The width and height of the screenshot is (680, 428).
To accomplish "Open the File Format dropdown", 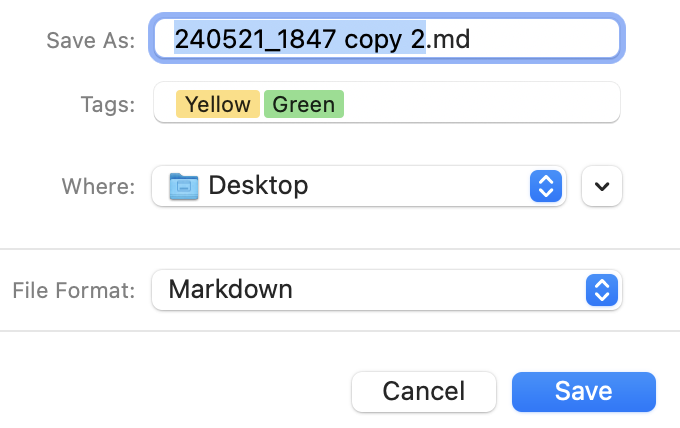I will pyautogui.click(x=386, y=290).
